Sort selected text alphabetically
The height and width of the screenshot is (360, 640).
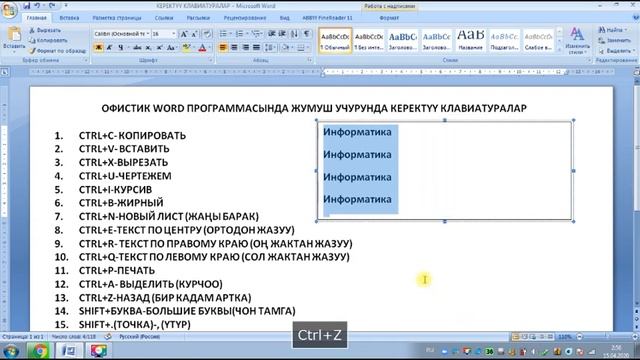point(294,34)
